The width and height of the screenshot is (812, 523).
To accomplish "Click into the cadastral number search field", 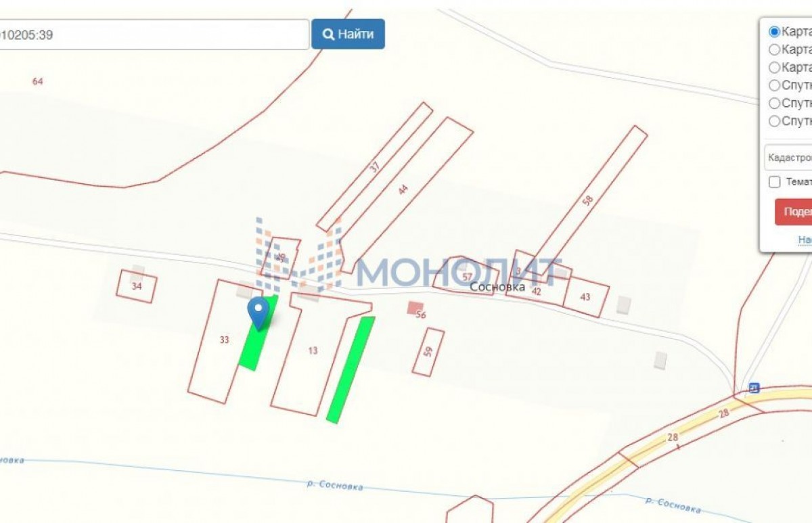I will tap(154, 35).
